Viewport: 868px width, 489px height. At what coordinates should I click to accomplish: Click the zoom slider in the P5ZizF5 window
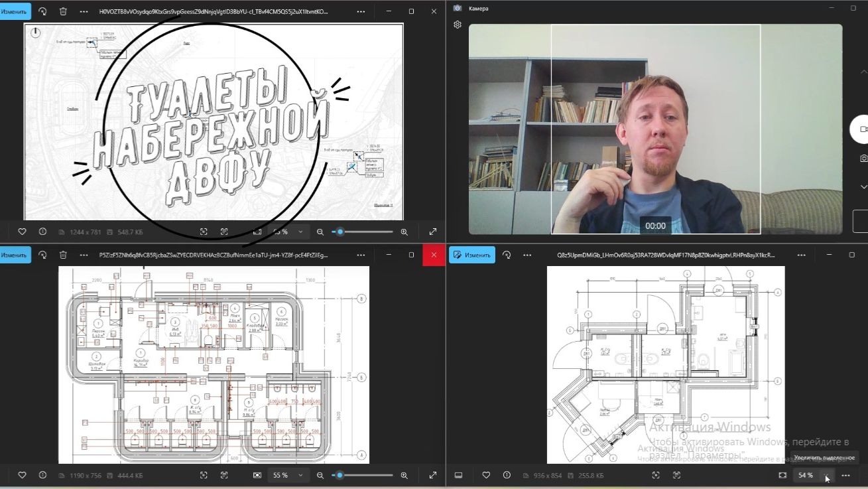pos(362,475)
